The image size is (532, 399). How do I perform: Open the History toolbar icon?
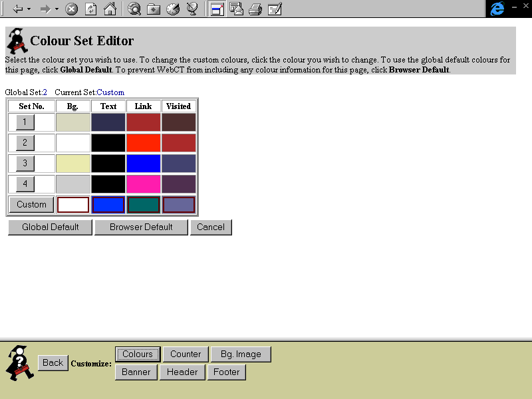pos(173,9)
